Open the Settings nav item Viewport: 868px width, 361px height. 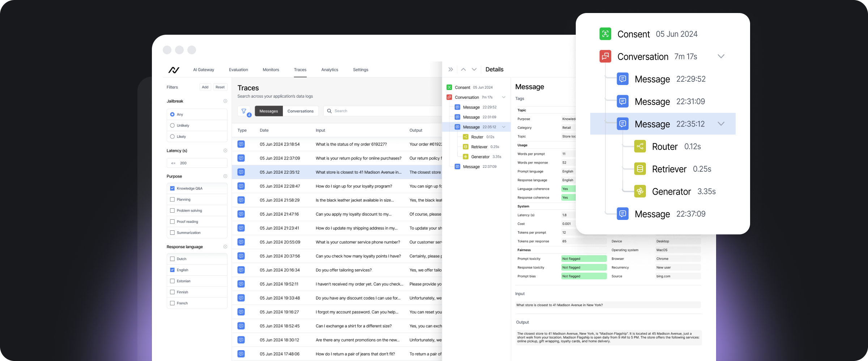[x=361, y=70]
